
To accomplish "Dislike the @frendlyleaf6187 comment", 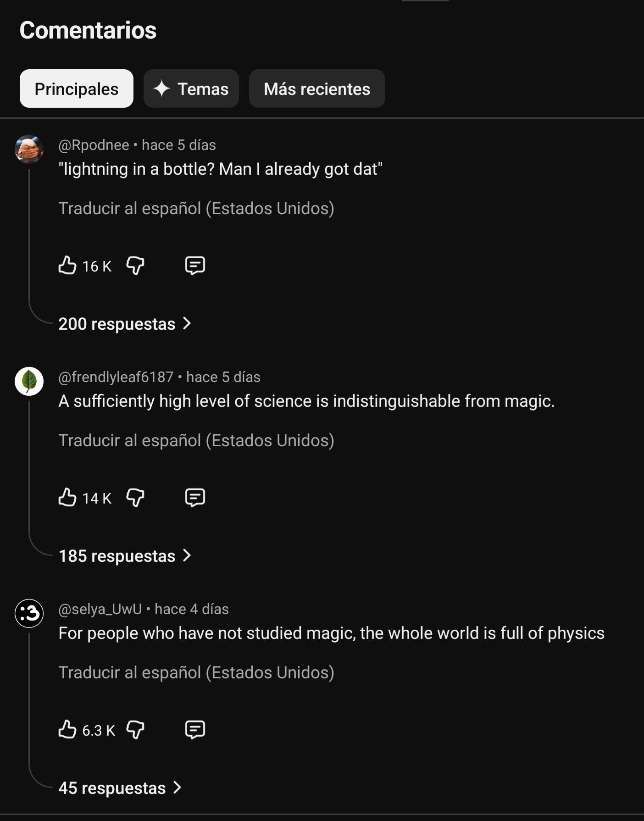I will (135, 498).
